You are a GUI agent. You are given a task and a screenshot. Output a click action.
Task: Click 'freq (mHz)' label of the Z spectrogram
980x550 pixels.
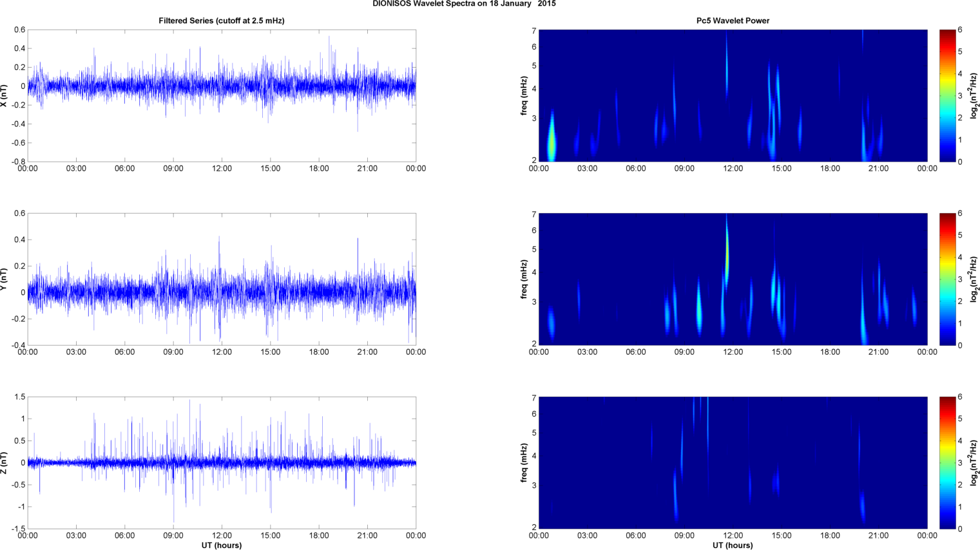(524, 462)
